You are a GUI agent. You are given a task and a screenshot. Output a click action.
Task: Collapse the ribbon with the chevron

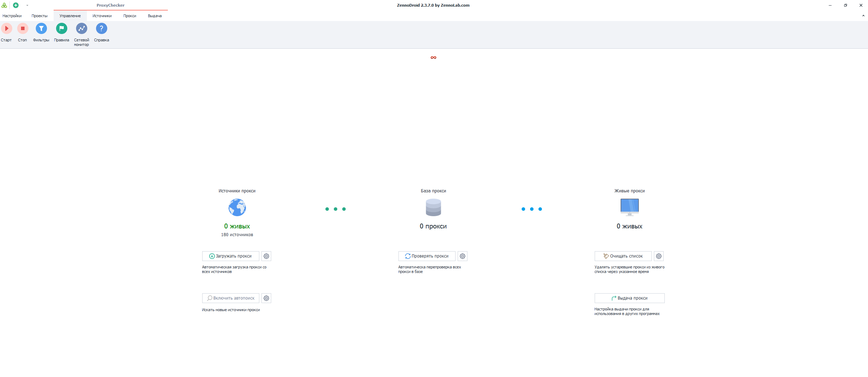click(863, 16)
